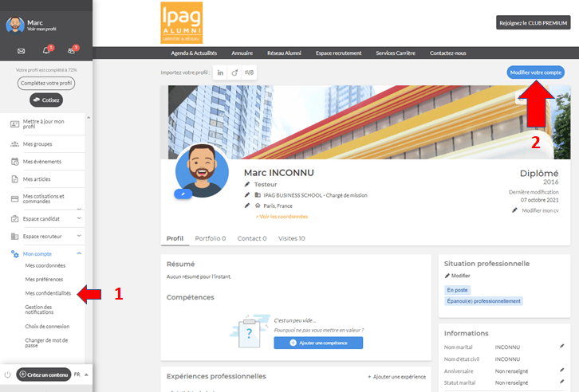The height and width of the screenshot is (392, 579).
Task: Click the power logout icon
Action: 8,374
